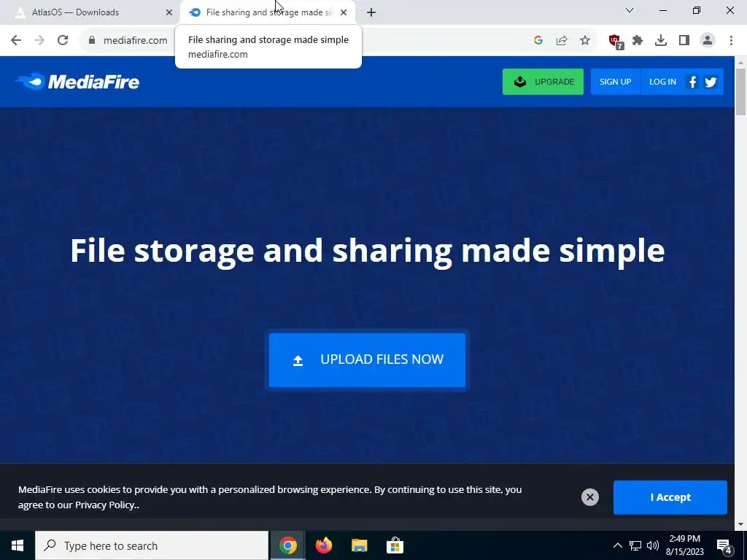The height and width of the screenshot is (560, 747).
Task: Open the SIGN UP page
Action: [x=615, y=82]
